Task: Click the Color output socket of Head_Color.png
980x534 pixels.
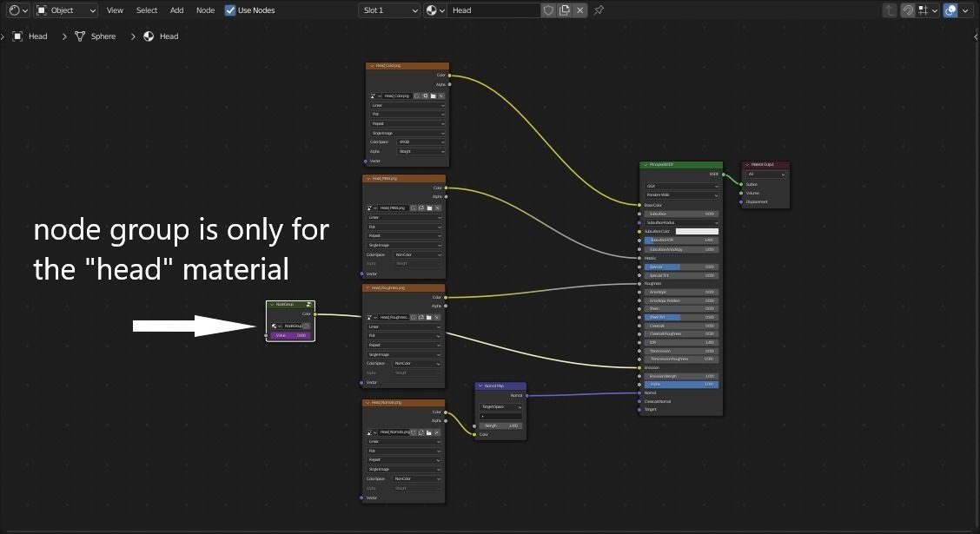Action: 449,76
